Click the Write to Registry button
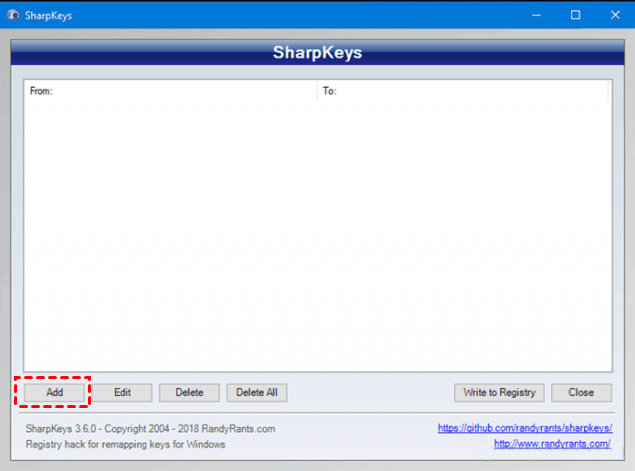The width and height of the screenshot is (635, 471). pyautogui.click(x=499, y=392)
